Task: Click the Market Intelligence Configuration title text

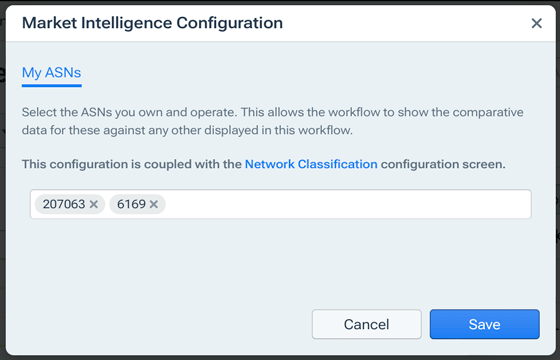Action: click(x=152, y=23)
